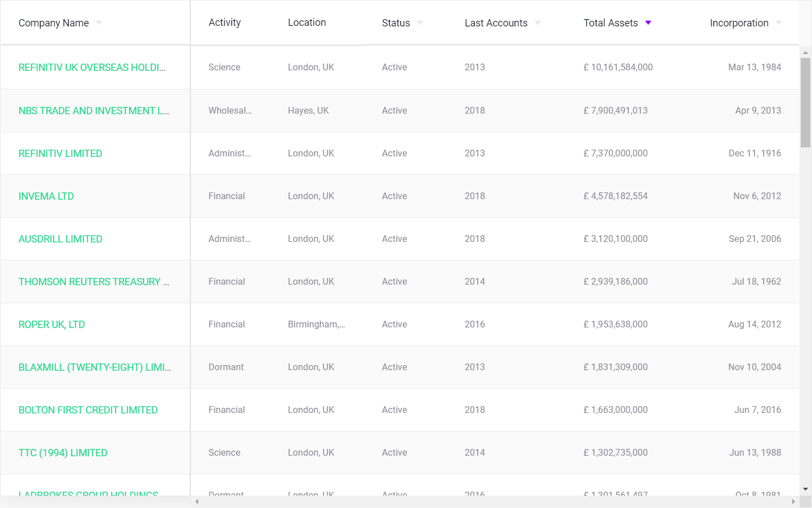Screen dimensions: 812x508
Task: Click incorporation date Nov 6, 2012
Action: click(x=757, y=196)
